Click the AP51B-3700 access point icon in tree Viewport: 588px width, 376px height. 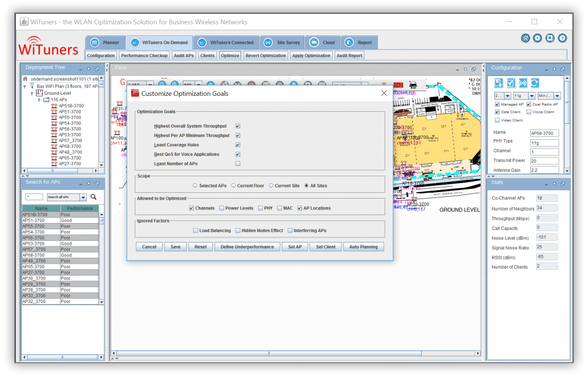(x=54, y=106)
